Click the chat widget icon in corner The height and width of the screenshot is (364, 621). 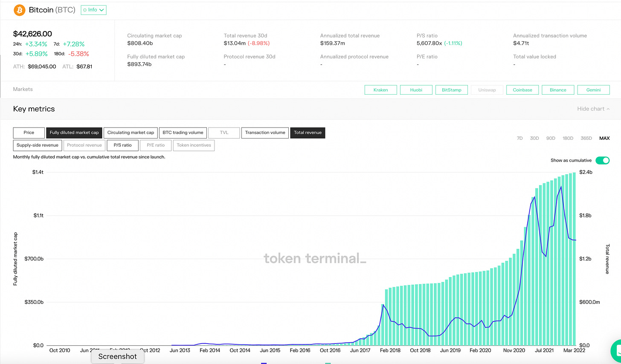(x=616, y=350)
